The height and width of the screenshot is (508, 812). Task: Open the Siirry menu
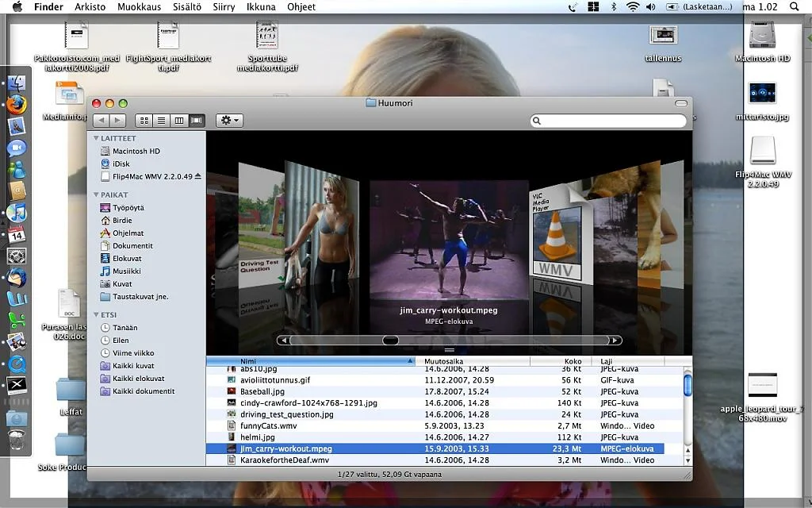[224, 7]
